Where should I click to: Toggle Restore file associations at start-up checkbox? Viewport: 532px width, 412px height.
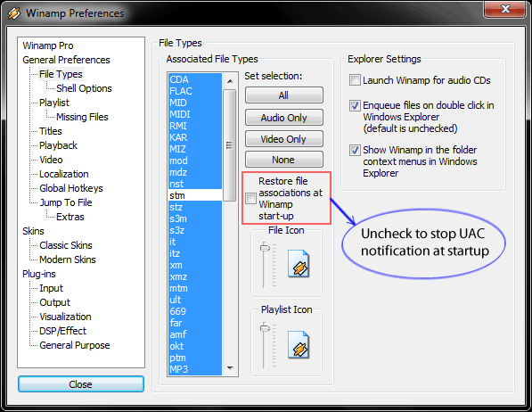[x=250, y=198]
